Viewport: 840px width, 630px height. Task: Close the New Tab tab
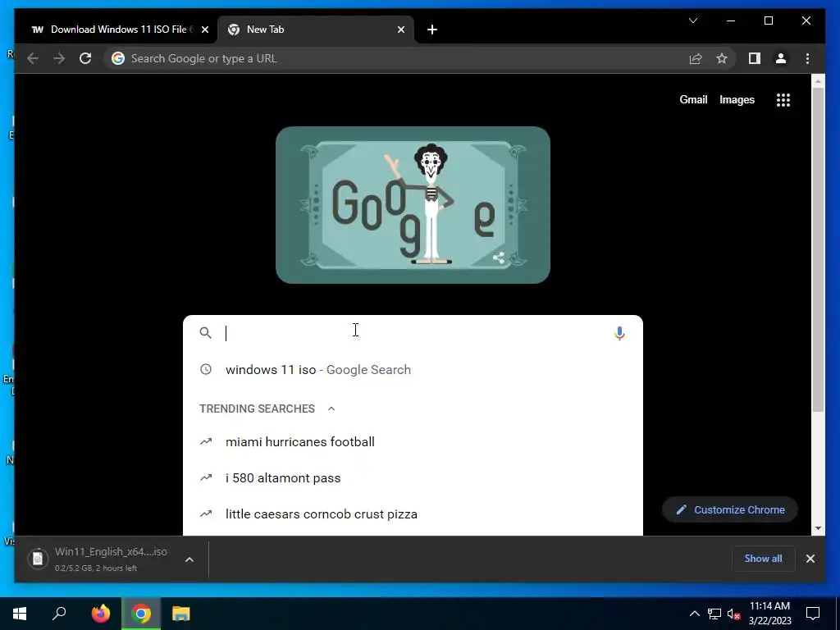400,30
